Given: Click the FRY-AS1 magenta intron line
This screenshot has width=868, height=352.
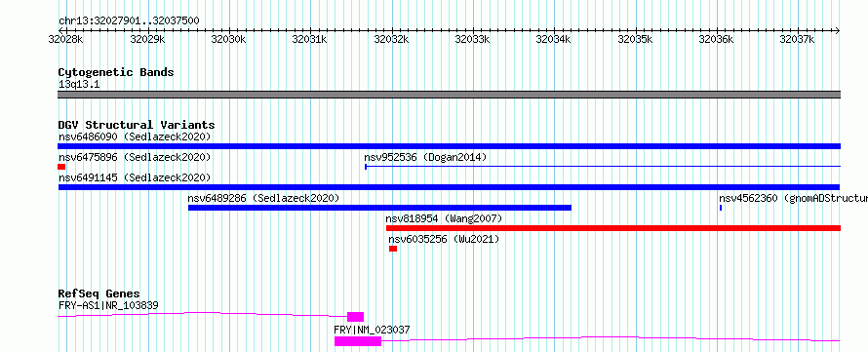Looking at the screenshot, I should [202, 313].
